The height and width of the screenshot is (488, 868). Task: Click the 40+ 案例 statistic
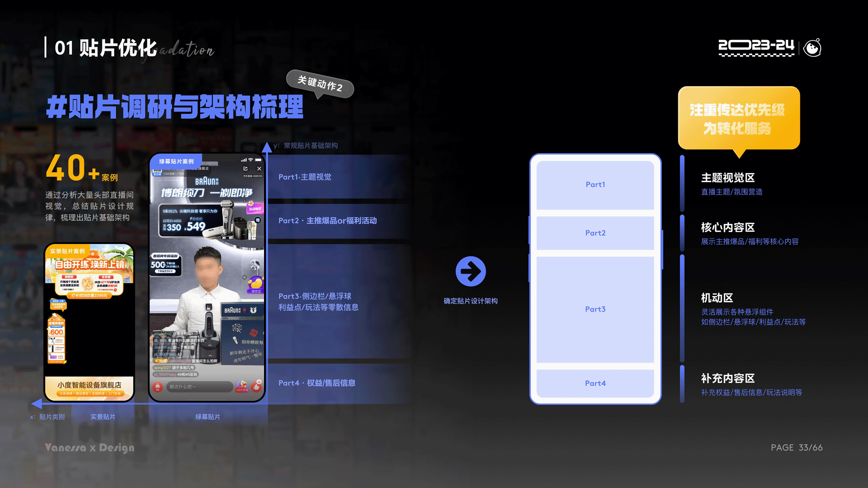(82, 168)
